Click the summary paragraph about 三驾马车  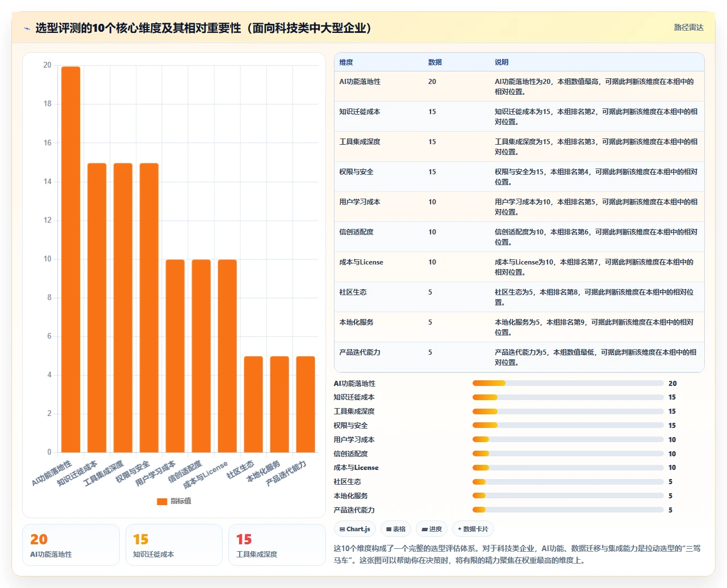pyautogui.click(x=517, y=555)
